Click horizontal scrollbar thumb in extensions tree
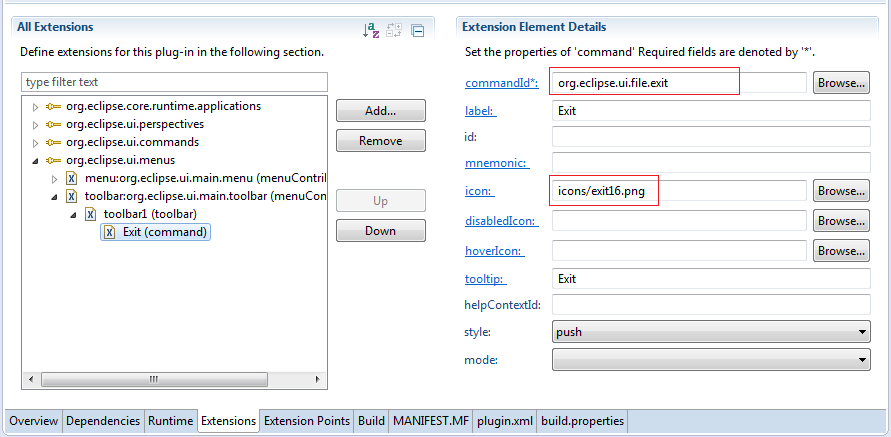This screenshot has width=891, height=437. point(154,380)
